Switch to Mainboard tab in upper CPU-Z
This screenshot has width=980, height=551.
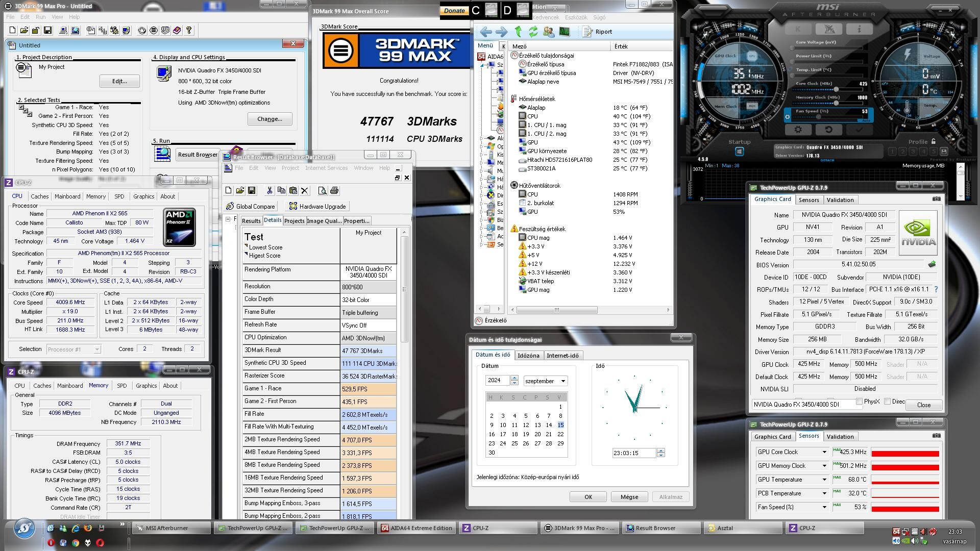(67, 196)
